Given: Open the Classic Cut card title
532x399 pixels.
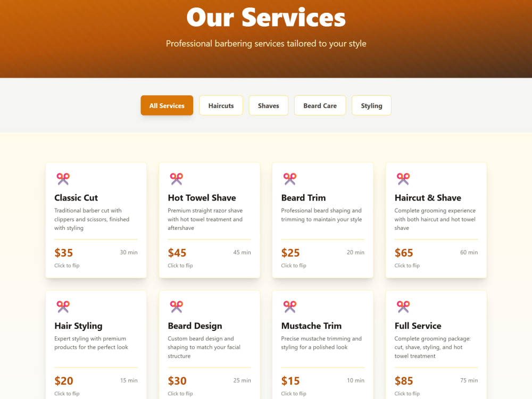Looking at the screenshot, I should click(x=76, y=198).
